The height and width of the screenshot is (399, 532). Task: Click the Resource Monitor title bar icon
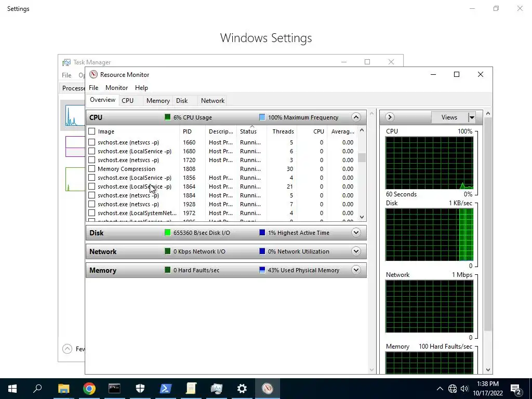click(94, 74)
